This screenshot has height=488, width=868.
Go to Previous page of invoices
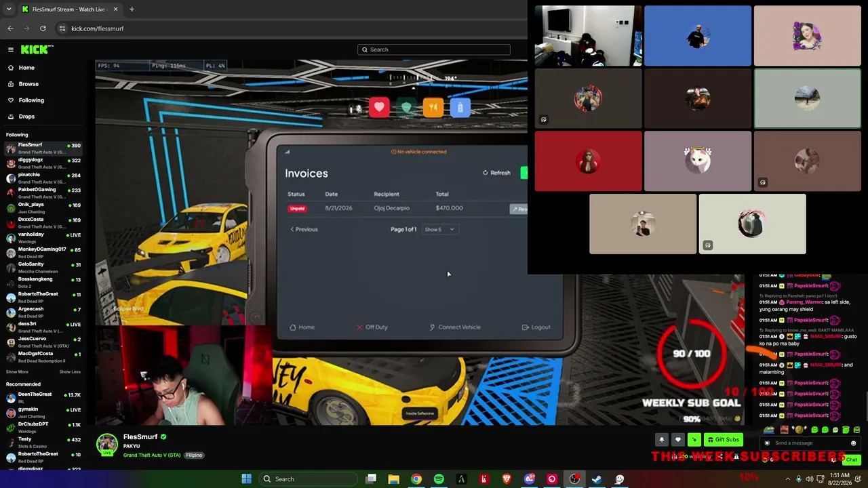pos(304,229)
